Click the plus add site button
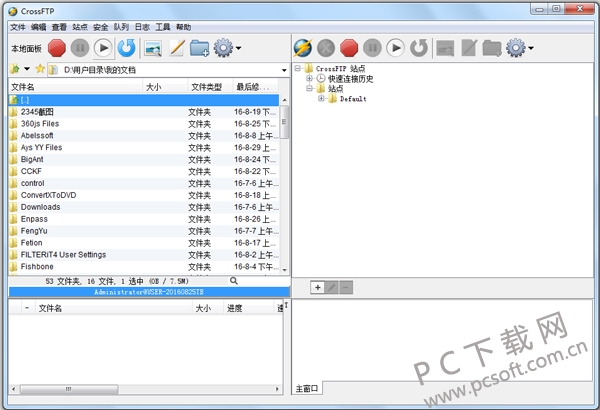Viewport: 600px width, 410px height. pyautogui.click(x=318, y=287)
